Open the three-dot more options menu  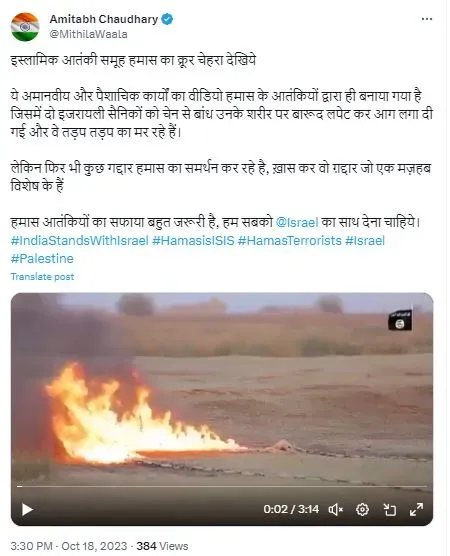coord(427,19)
